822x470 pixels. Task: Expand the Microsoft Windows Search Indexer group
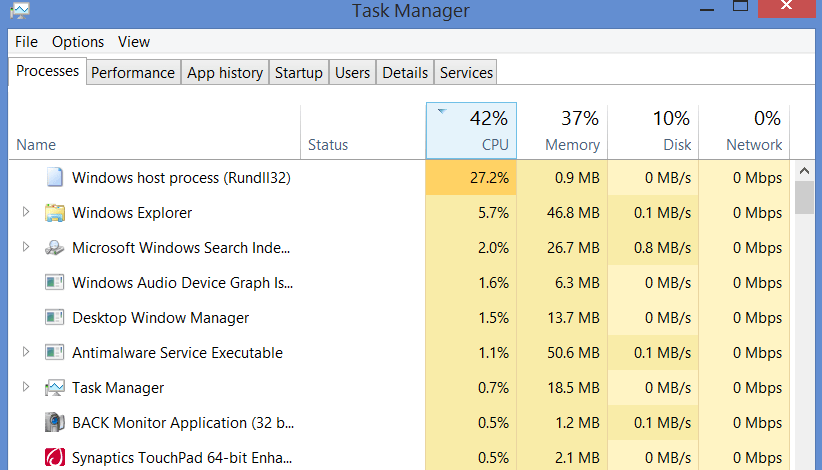[26, 248]
